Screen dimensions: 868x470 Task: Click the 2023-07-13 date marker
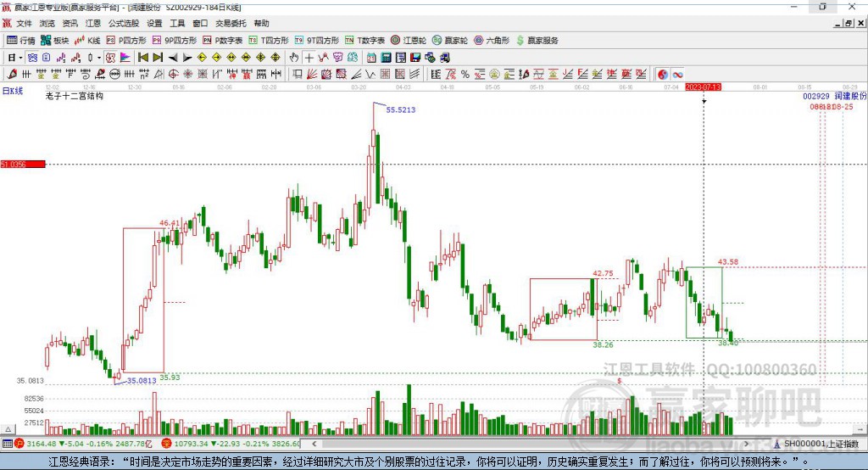click(703, 87)
